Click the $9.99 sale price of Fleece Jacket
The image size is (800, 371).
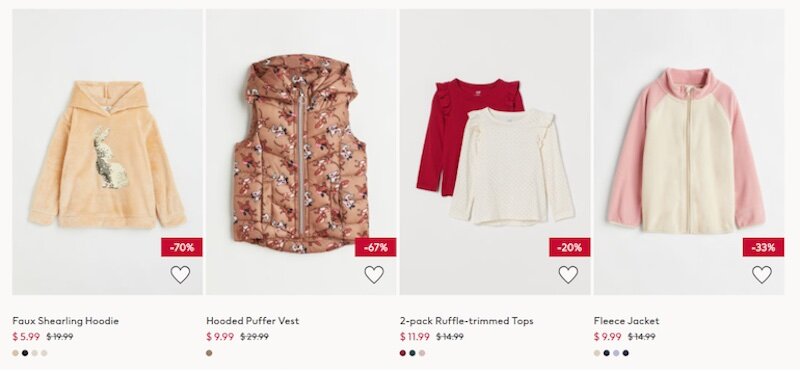(608, 337)
